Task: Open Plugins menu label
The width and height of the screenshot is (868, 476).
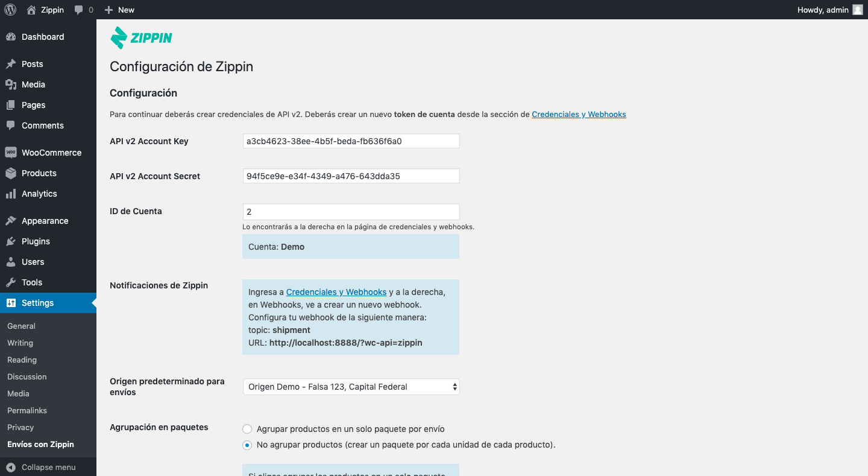Action: click(36, 241)
